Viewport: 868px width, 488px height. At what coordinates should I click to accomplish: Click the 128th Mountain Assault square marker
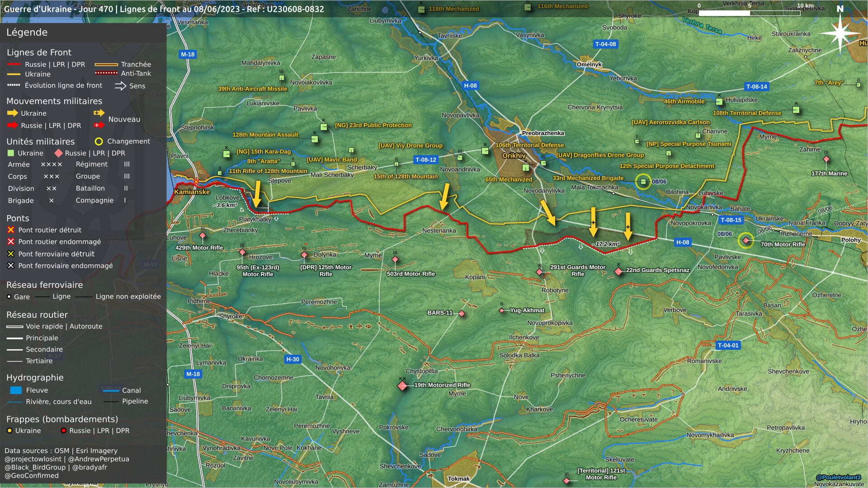pyautogui.click(x=315, y=139)
